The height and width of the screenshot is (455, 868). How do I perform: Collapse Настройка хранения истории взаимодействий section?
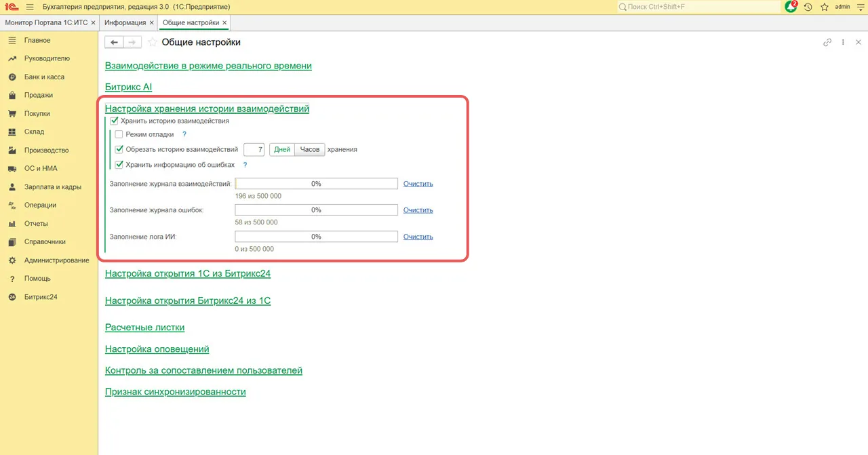207,108
